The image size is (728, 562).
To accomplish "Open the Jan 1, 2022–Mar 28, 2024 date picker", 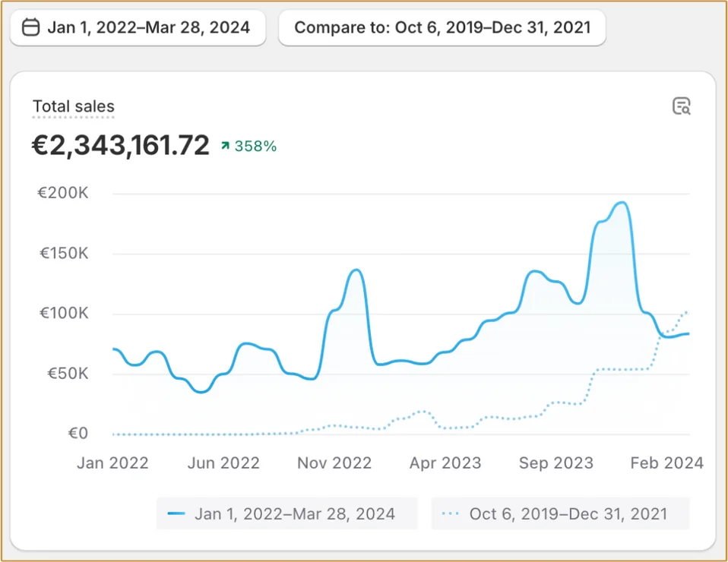I will pyautogui.click(x=138, y=27).
